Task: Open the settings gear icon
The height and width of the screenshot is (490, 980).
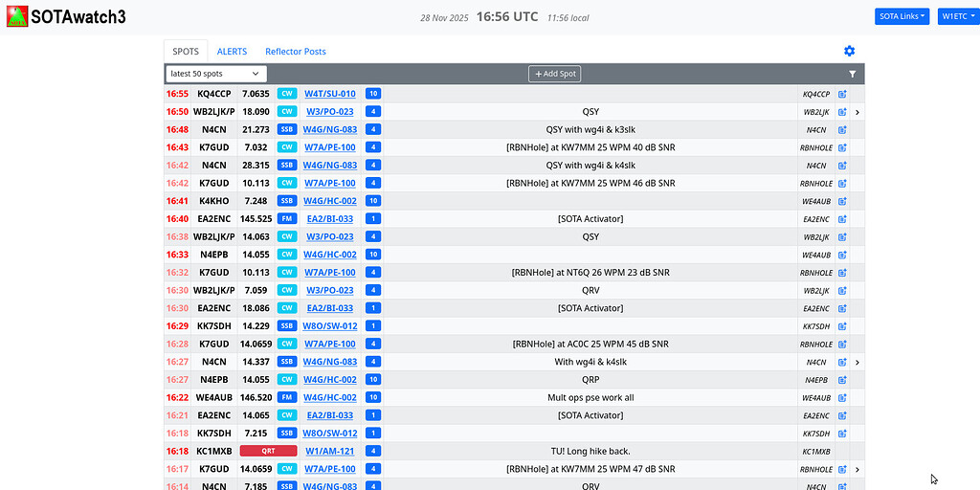Action: click(x=849, y=52)
